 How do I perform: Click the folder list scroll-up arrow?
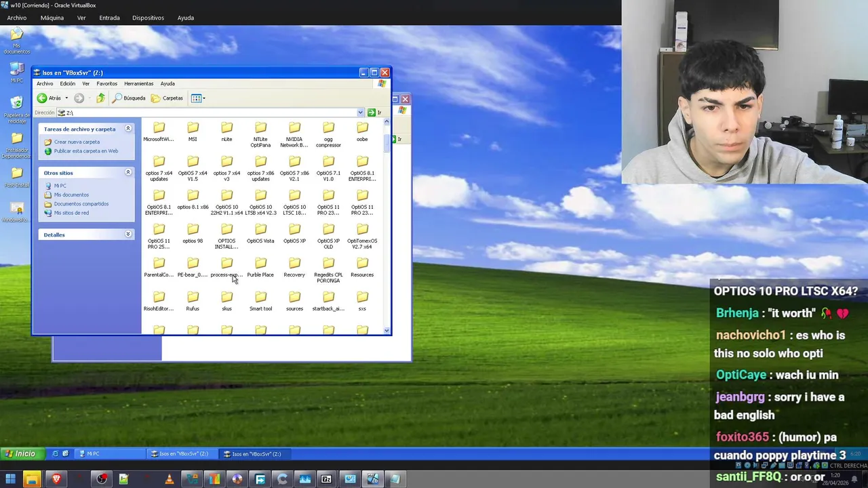[x=387, y=121]
